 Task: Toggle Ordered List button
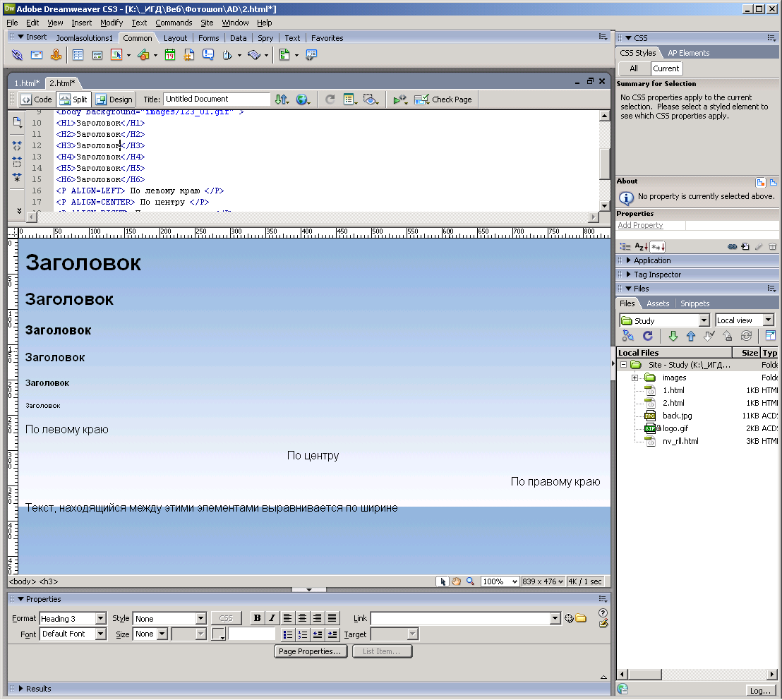[303, 634]
